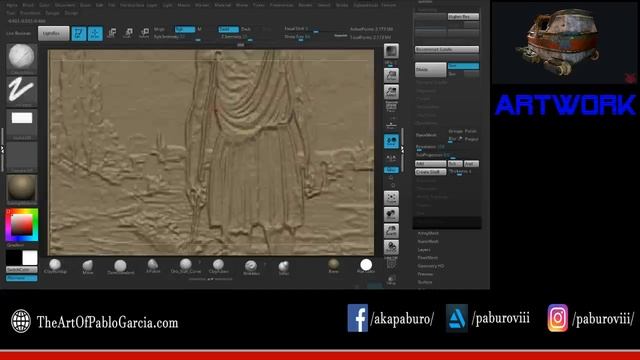Viewport: 640px width, 360px height.
Task: Select the Basic material sphere in bottom shelf
Action: 333,266
